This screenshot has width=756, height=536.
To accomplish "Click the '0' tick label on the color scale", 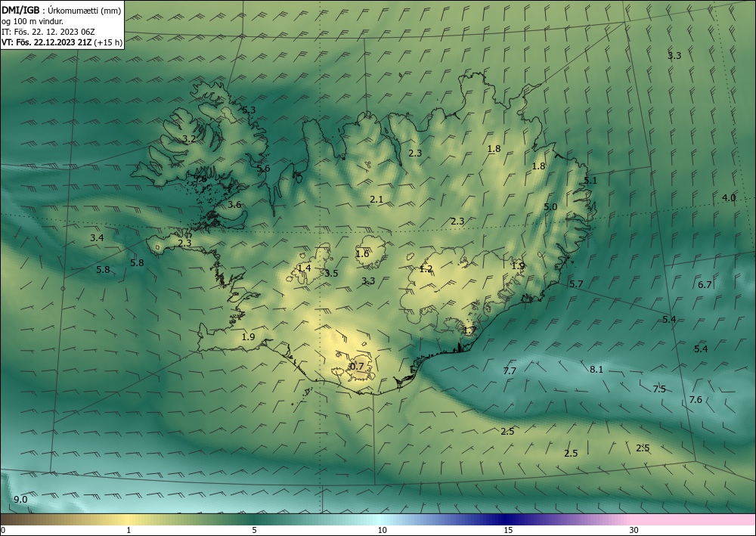I will coord(3,530).
